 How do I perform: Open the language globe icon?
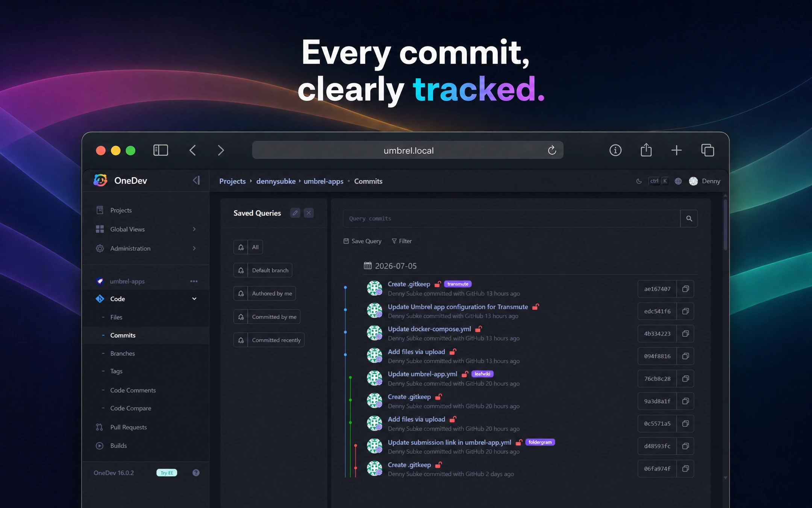tap(678, 181)
